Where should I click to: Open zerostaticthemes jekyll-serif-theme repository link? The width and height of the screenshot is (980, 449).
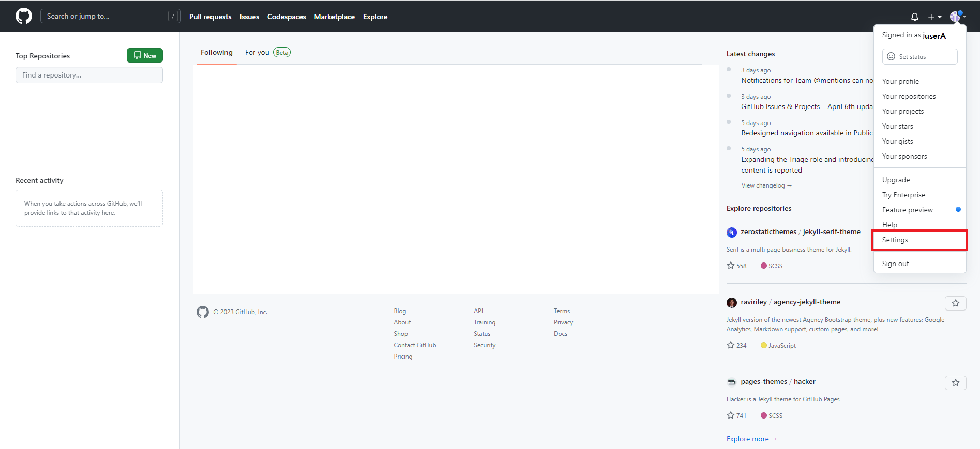(801, 231)
